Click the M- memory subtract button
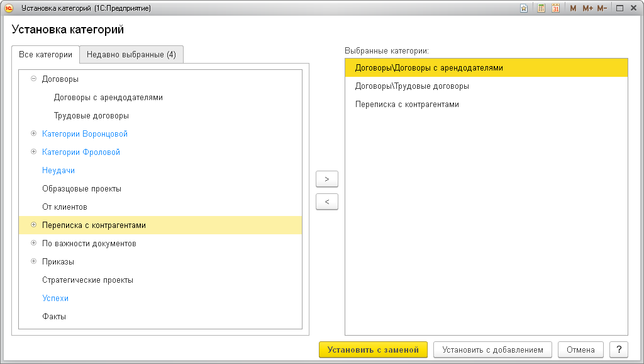644x364 pixels. coord(602,8)
